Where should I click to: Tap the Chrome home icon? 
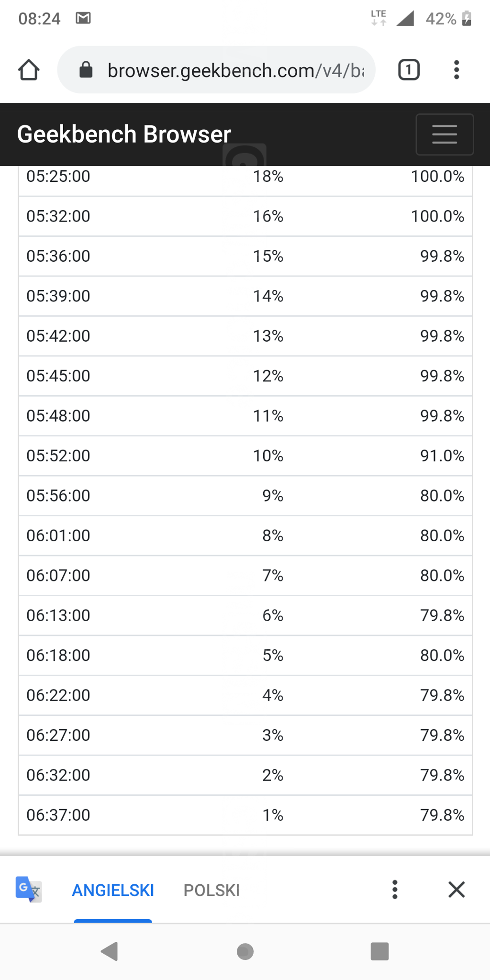coord(29,70)
